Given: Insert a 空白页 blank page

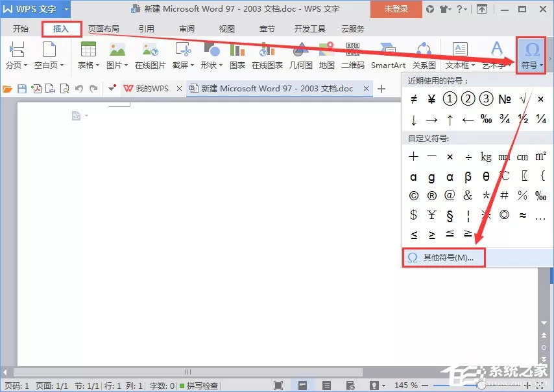Looking at the screenshot, I should click(49, 55).
